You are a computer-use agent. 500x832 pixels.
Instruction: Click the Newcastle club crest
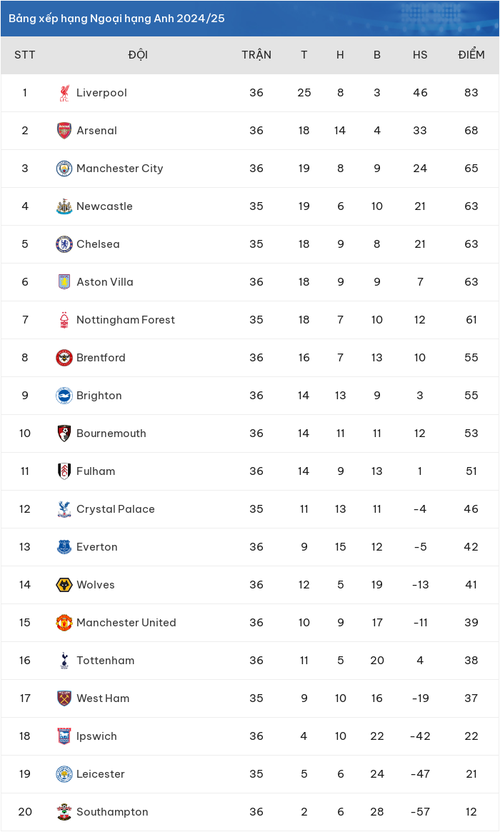click(64, 206)
